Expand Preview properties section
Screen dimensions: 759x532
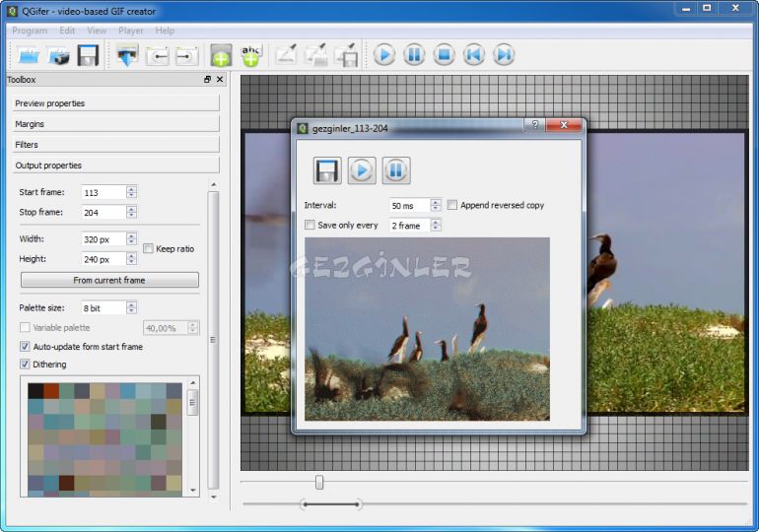click(x=115, y=103)
